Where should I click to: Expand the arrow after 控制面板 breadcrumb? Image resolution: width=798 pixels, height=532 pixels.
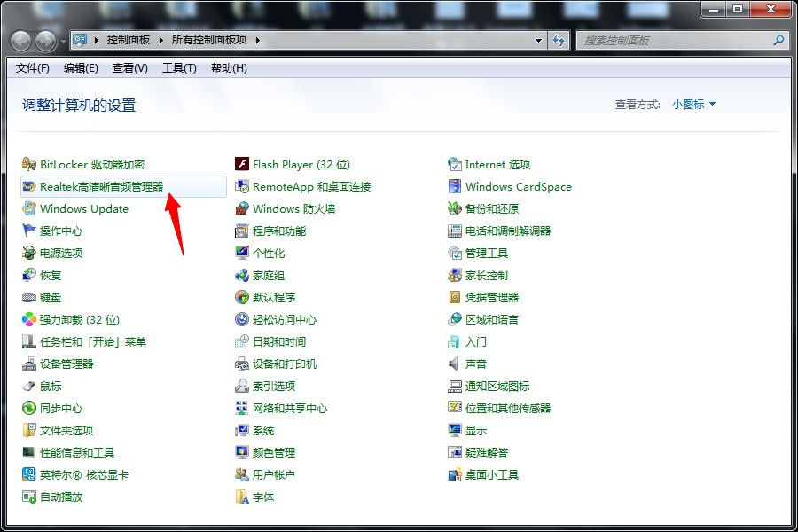160,40
